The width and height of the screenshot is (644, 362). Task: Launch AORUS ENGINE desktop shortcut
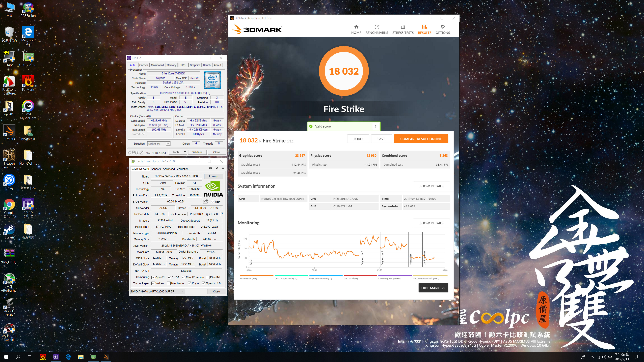[9, 307]
